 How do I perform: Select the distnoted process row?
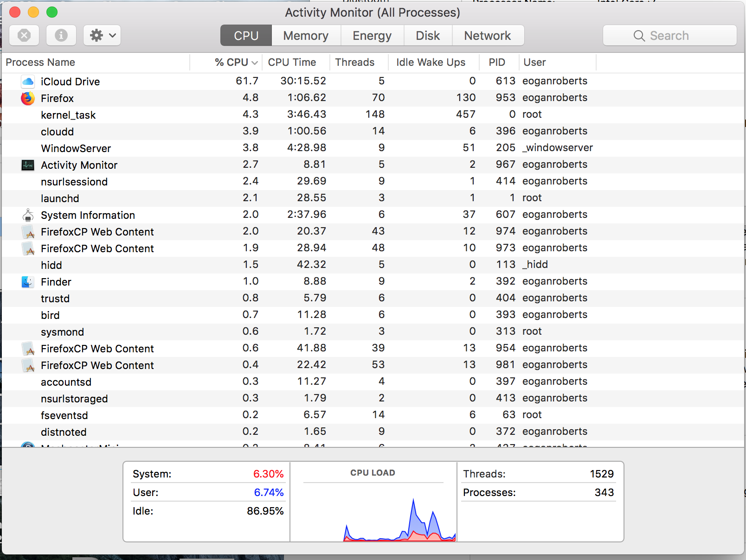coord(373,432)
